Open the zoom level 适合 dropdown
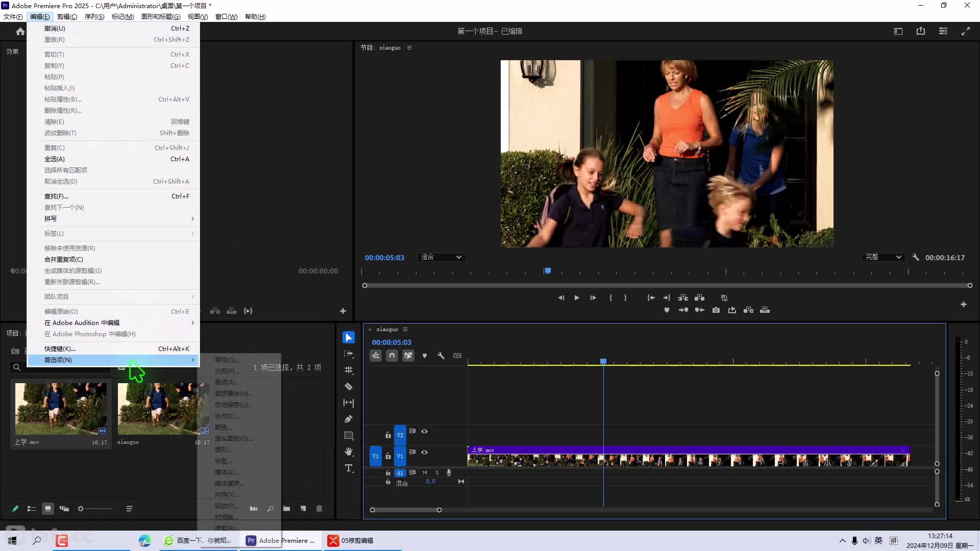980x551 pixels. [x=441, y=257]
